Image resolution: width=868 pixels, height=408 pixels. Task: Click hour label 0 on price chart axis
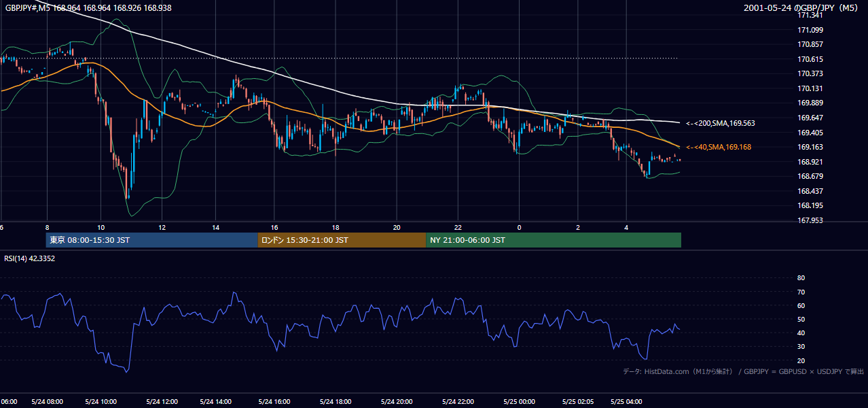tap(519, 227)
